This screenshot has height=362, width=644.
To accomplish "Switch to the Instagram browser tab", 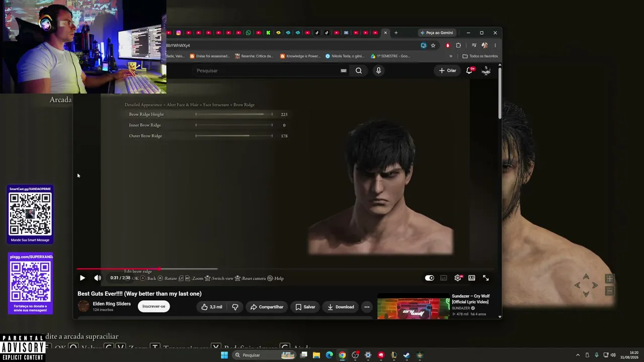I will pos(178,33).
